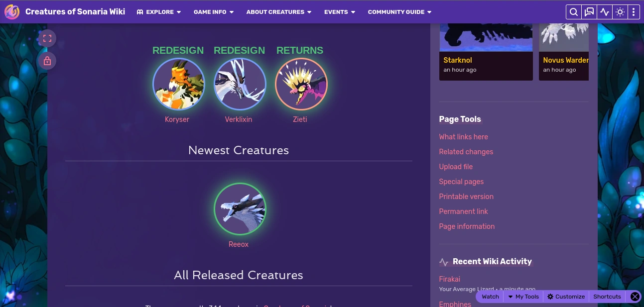Expand the Explore dropdown menu
Viewport: 644px width, 307px height.
click(x=159, y=12)
